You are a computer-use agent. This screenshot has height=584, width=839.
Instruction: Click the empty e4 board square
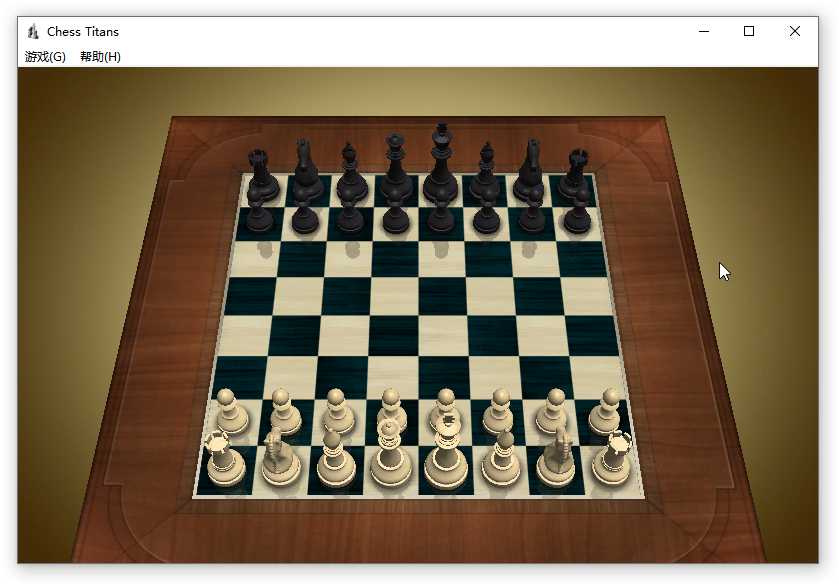tap(444, 335)
